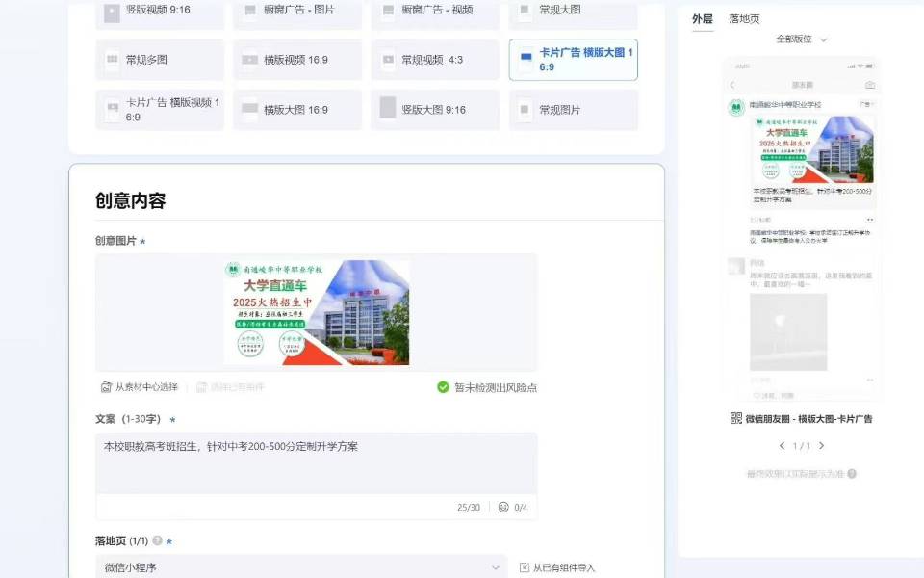Image resolution: width=924 pixels, height=578 pixels.
Task: Go to the previous preview page arrow
Action: click(x=782, y=446)
